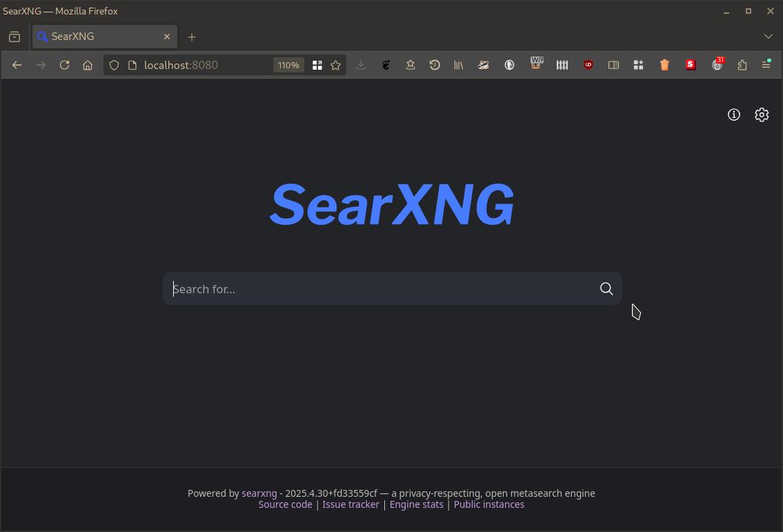Open the Firefox hamburger application menu

coord(766,65)
